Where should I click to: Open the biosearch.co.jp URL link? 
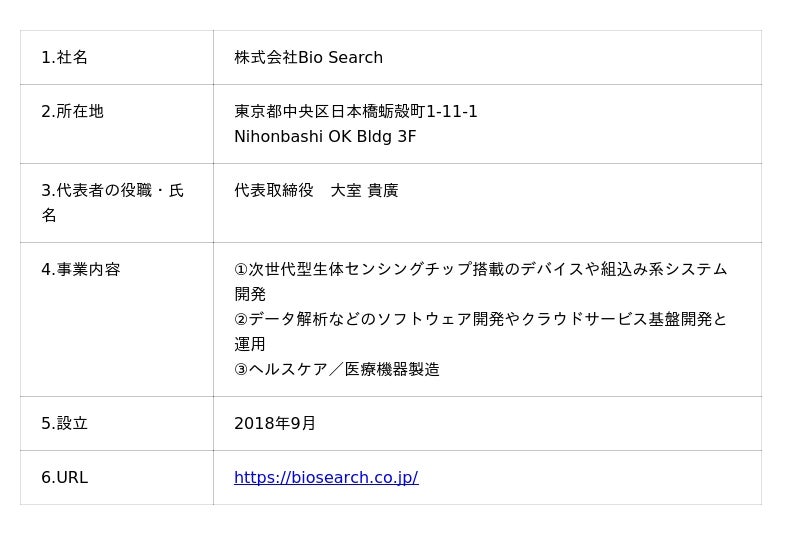point(326,477)
